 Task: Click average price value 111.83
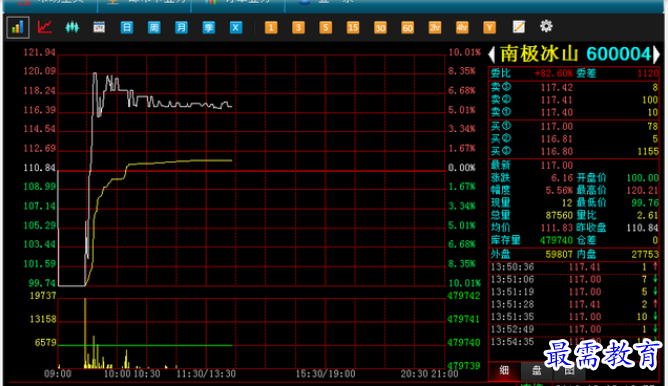tap(557, 228)
